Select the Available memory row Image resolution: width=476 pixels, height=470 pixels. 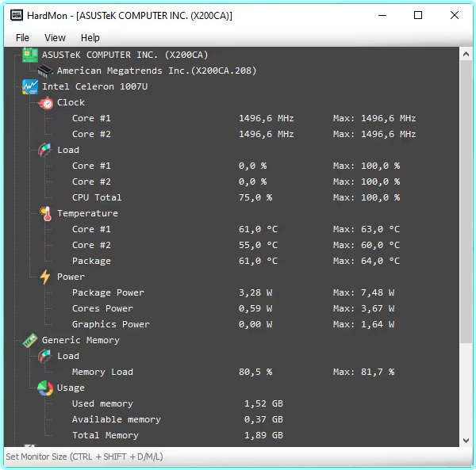177,419
